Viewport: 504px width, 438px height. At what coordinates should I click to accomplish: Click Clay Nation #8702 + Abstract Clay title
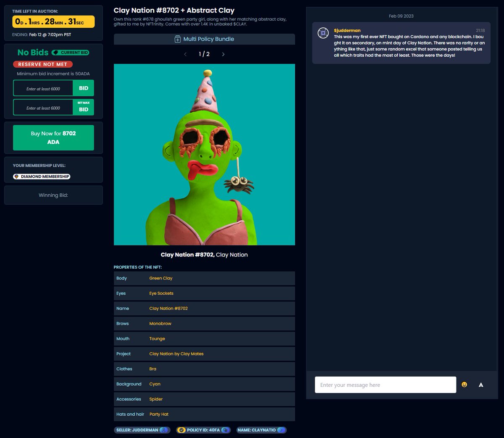(x=174, y=11)
